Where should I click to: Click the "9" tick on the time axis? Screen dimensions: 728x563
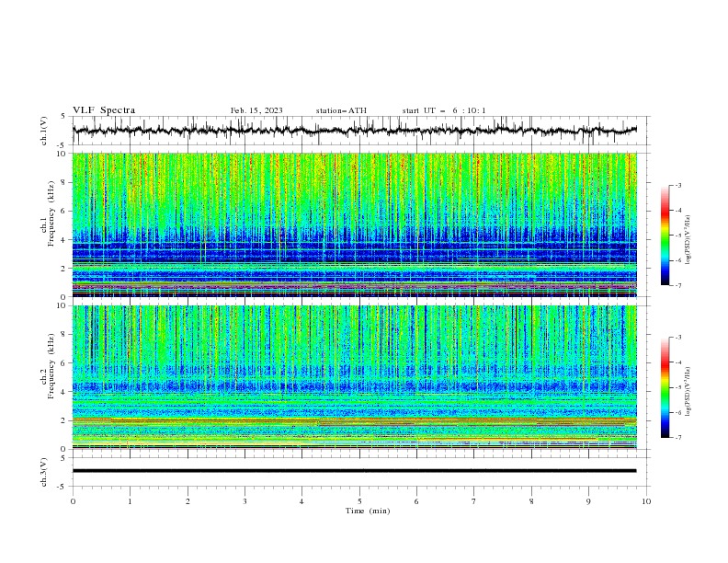(x=588, y=501)
